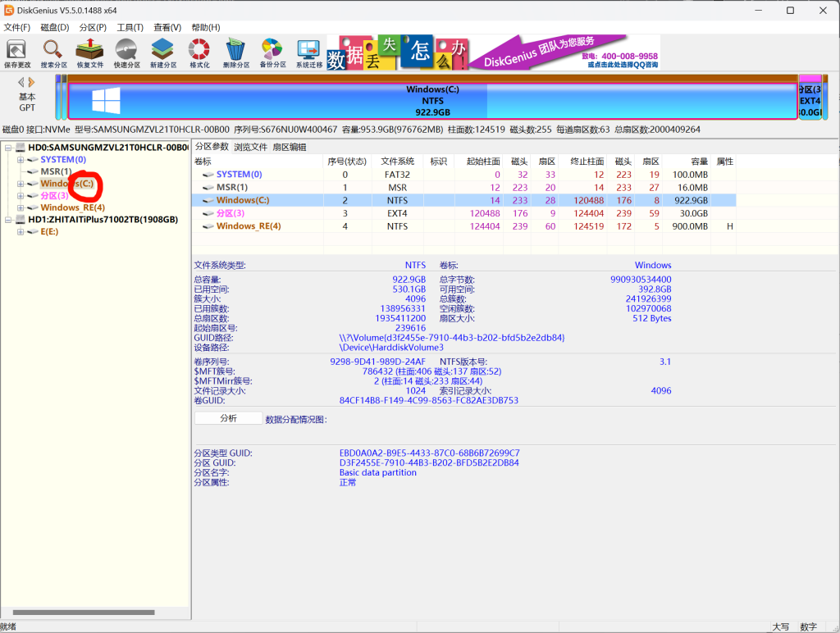
Task: Click the Windows(C:) NTFS partition bar
Action: tap(433, 101)
